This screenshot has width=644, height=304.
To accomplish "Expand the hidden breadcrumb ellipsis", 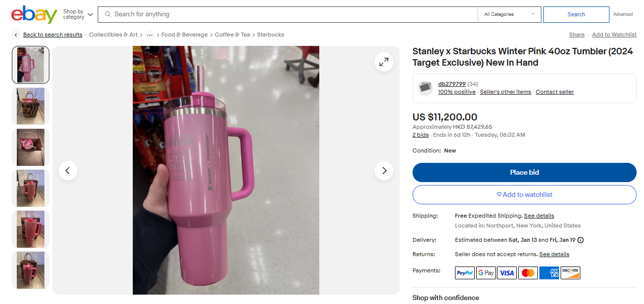I will click(150, 35).
